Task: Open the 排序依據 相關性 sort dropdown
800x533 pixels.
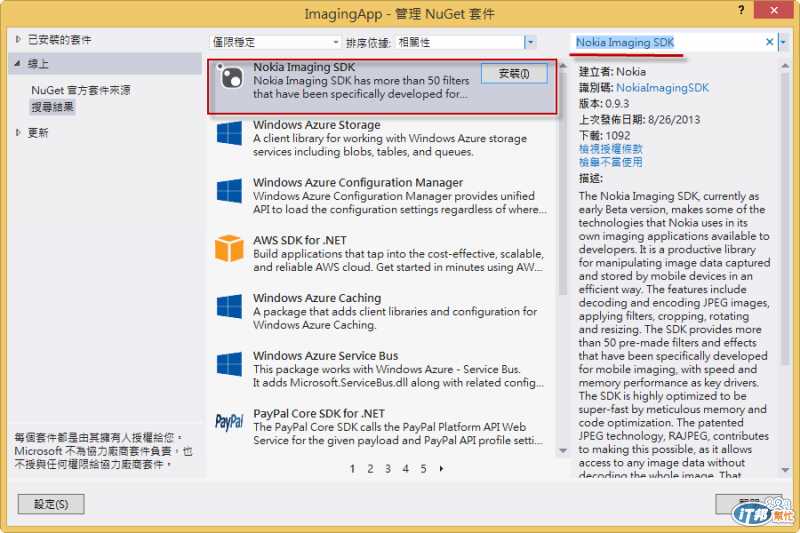Action: 530,42
